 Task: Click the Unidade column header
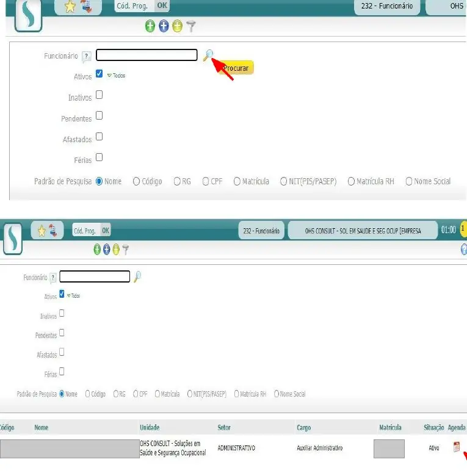tap(150, 427)
